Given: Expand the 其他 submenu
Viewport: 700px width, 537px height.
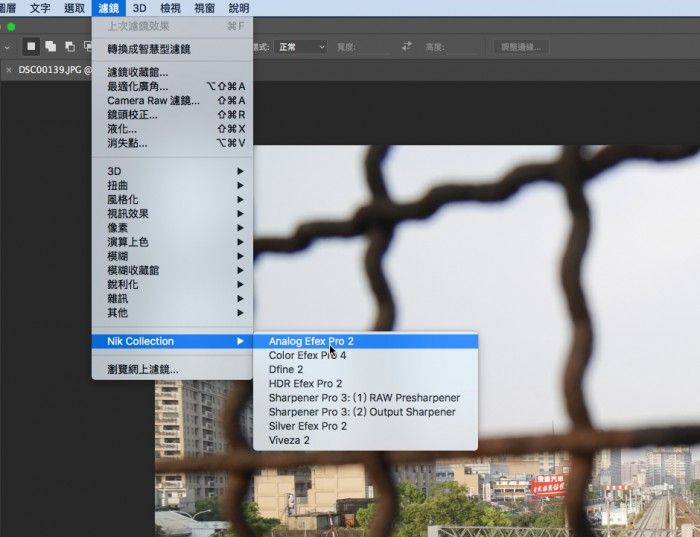Looking at the screenshot, I should 172,313.
